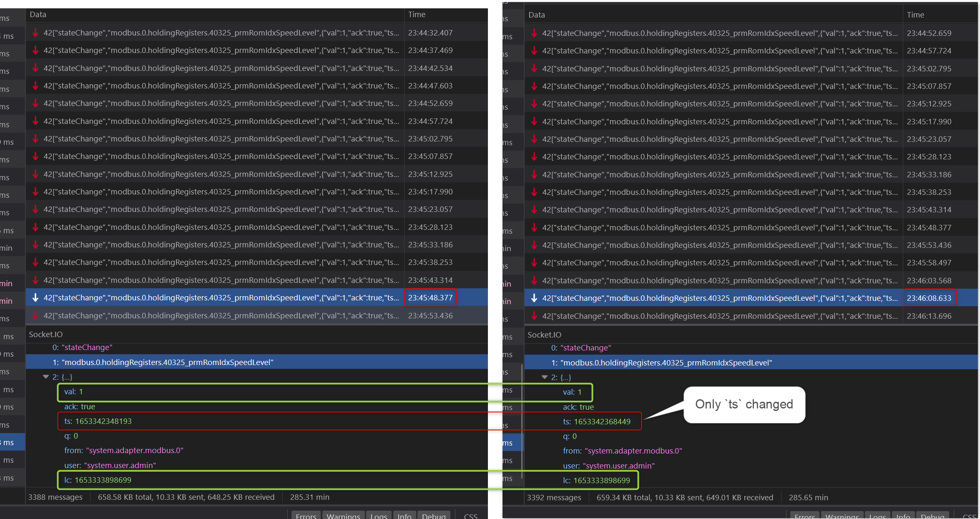Toggle the Debug console filter

coord(434,516)
